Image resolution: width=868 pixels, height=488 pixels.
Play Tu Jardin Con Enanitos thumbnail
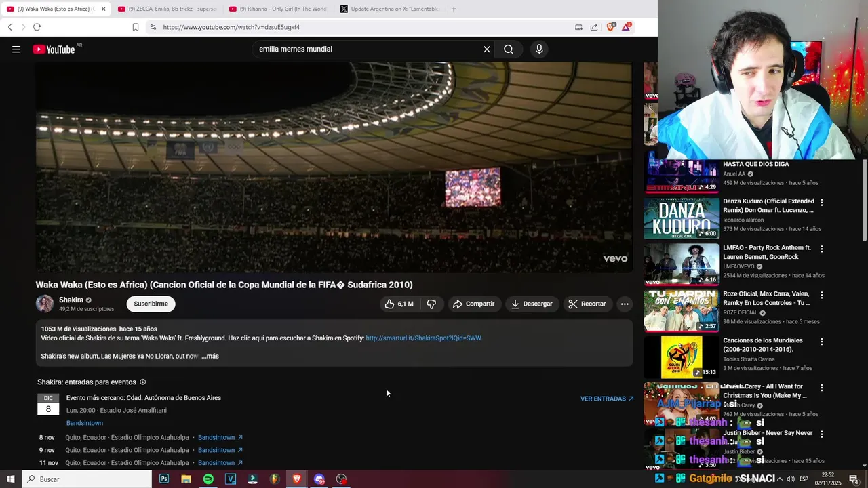682,310
